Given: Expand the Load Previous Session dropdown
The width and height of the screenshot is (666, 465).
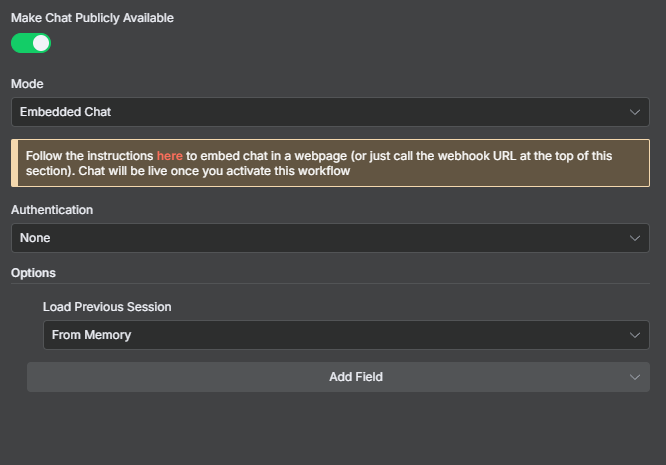Looking at the screenshot, I should pyautogui.click(x=345, y=335).
